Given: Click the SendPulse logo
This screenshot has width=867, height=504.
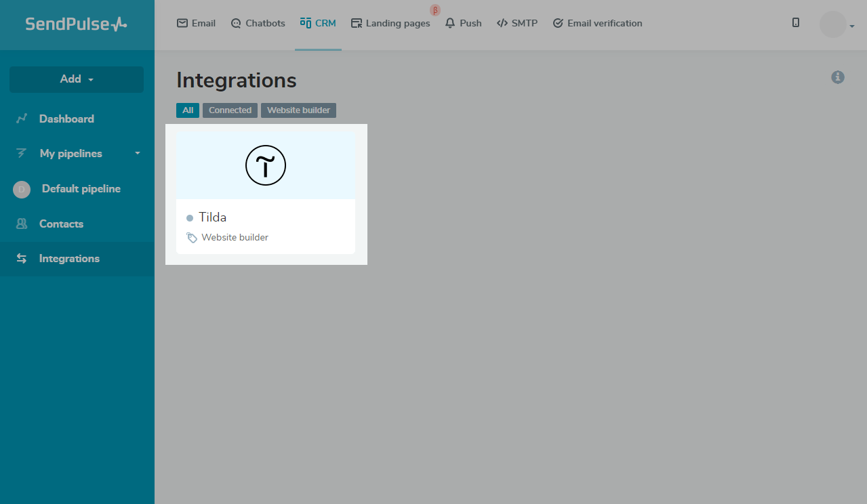Looking at the screenshot, I should pos(76,24).
